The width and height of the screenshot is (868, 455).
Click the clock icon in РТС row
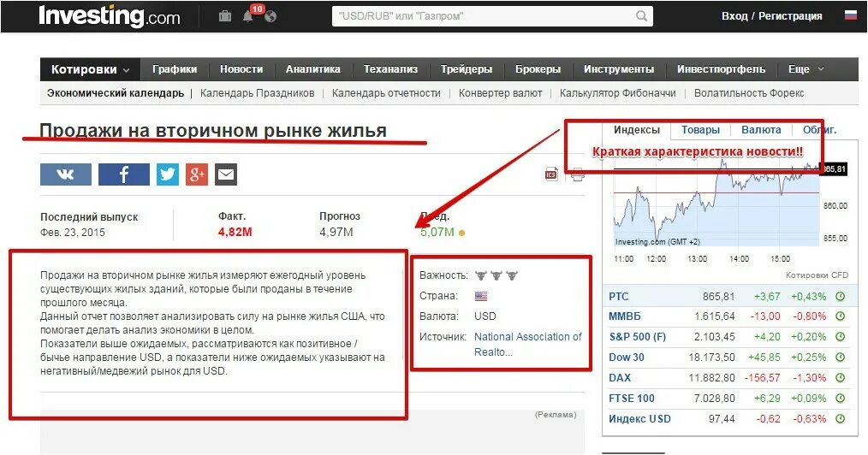point(841,296)
